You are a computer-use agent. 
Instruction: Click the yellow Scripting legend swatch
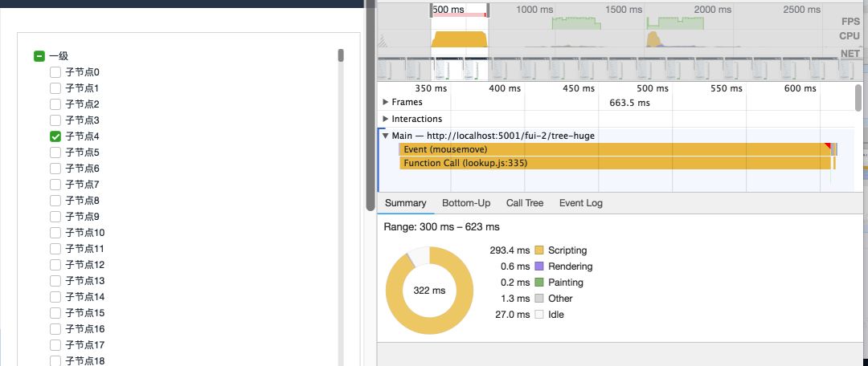click(x=539, y=250)
